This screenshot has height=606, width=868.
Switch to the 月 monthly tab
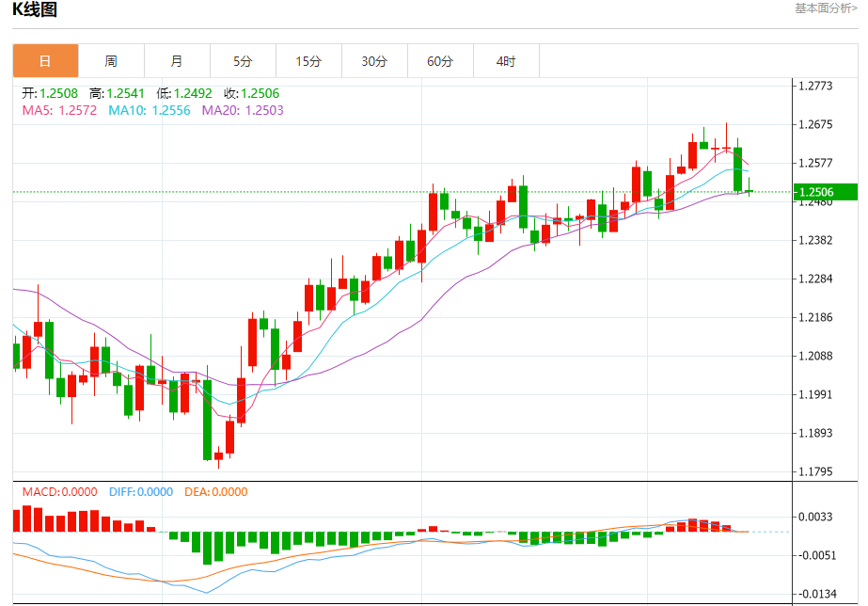[177, 61]
